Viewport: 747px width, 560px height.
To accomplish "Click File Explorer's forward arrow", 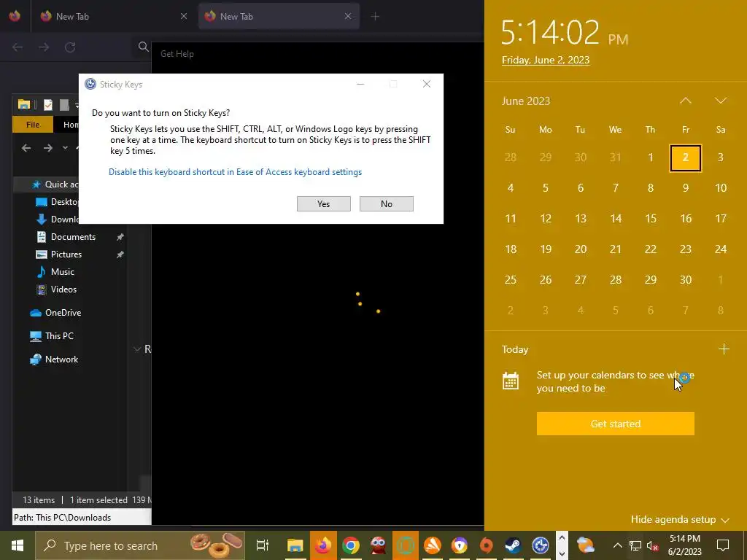I will 48,148.
